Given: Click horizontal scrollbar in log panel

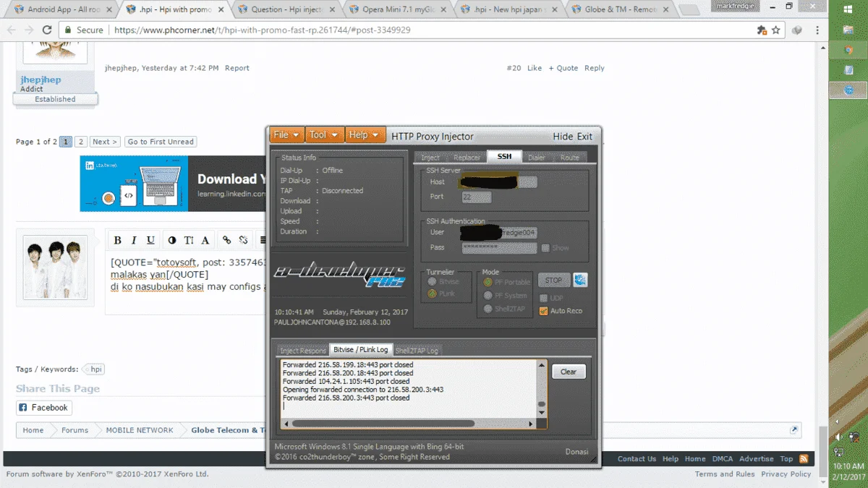Looking at the screenshot, I should 383,424.
